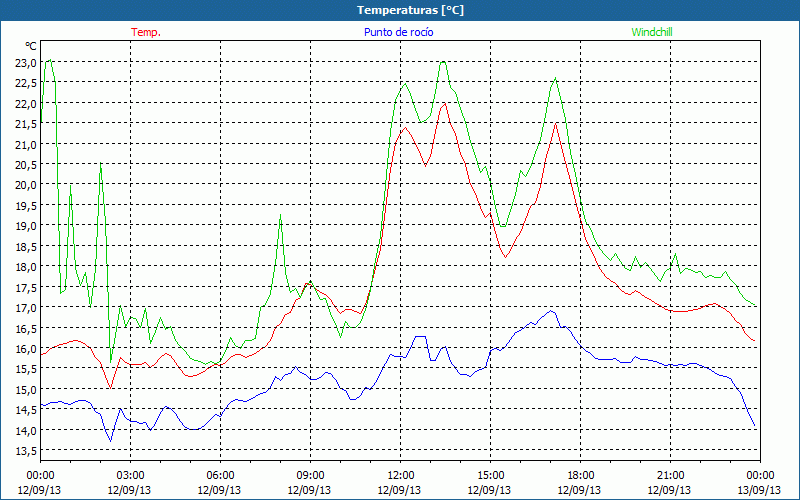Select the red Temp. legend label

click(x=146, y=32)
